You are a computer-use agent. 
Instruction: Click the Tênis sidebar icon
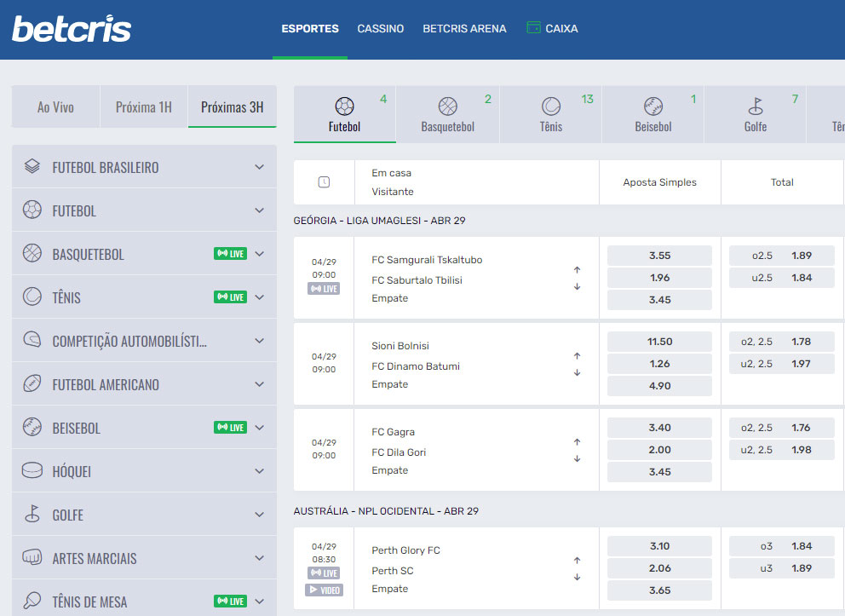click(x=32, y=296)
